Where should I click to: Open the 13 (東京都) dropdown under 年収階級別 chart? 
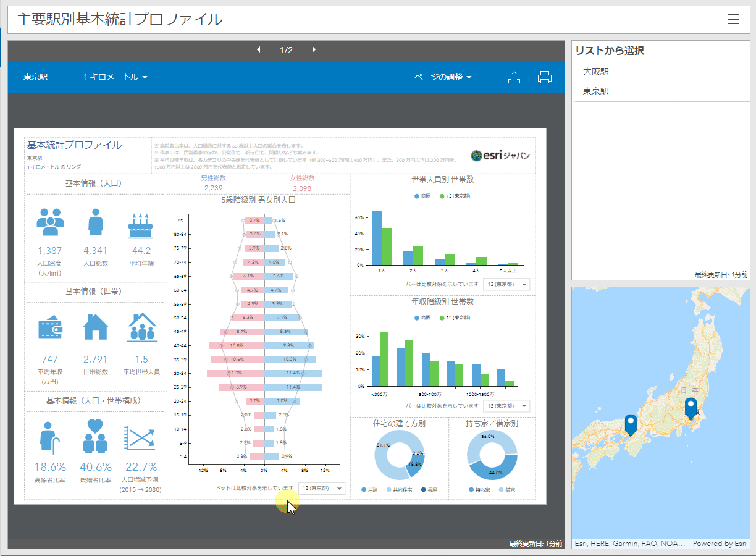pyautogui.click(x=506, y=406)
